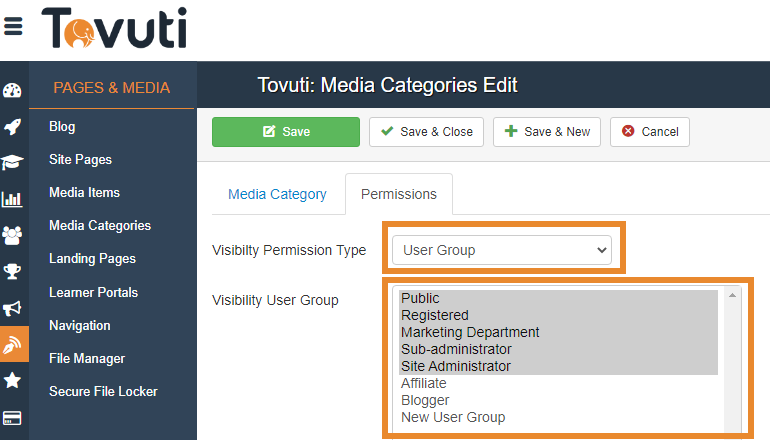Click the credit card sidebar icon

click(x=13, y=417)
